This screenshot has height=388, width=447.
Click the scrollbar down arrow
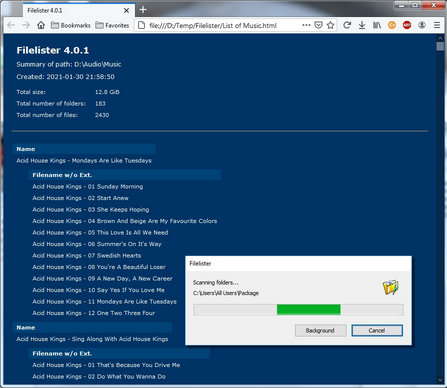440,380
